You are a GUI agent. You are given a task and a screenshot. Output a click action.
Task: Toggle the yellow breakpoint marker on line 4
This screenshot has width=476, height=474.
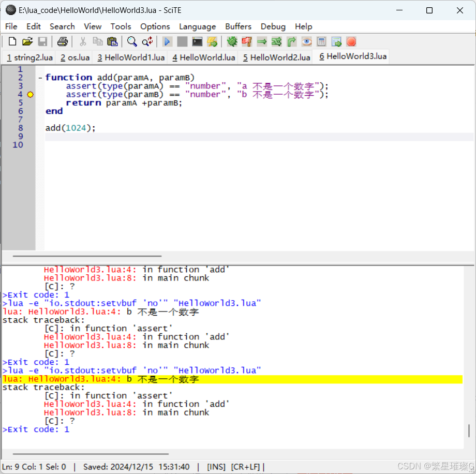click(31, 95)
